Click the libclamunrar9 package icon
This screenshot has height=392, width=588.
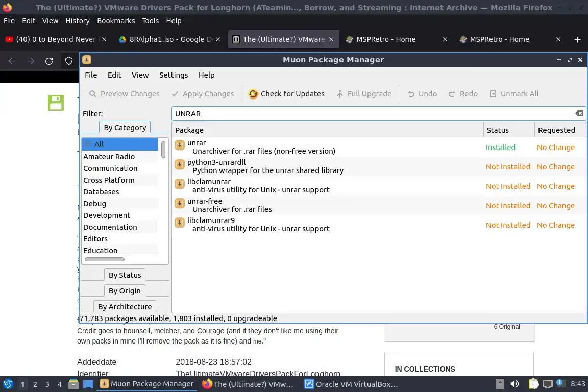tap(180, 223)
